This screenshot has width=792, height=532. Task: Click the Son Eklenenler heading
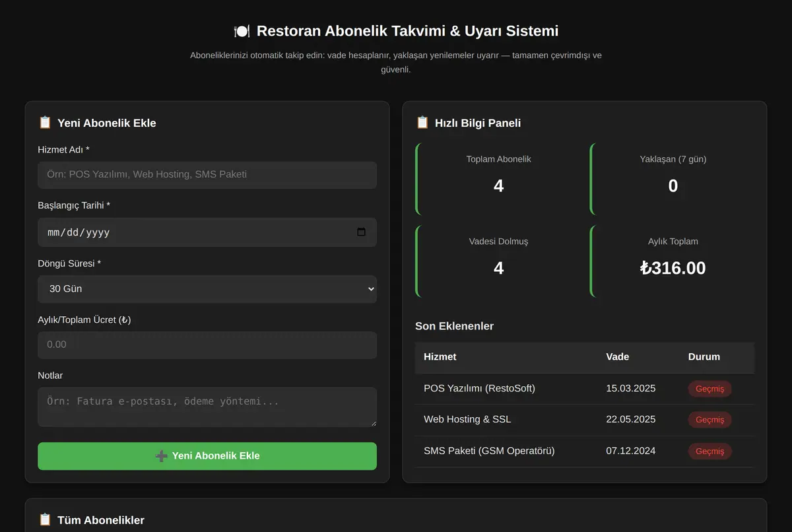tap(455, 326)
